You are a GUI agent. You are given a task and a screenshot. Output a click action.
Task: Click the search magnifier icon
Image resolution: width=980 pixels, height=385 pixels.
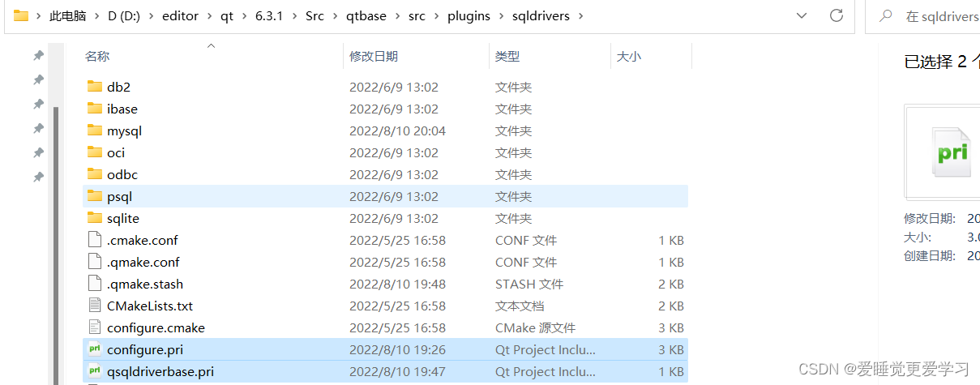[x=887, y=15]
